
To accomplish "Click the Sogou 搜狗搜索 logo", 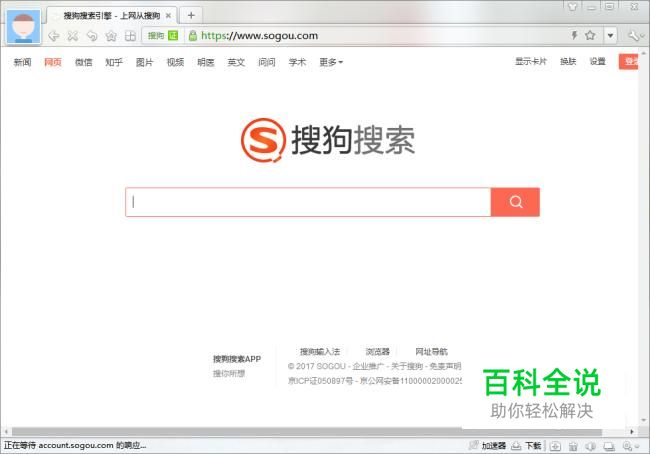I will pos(327,140).
